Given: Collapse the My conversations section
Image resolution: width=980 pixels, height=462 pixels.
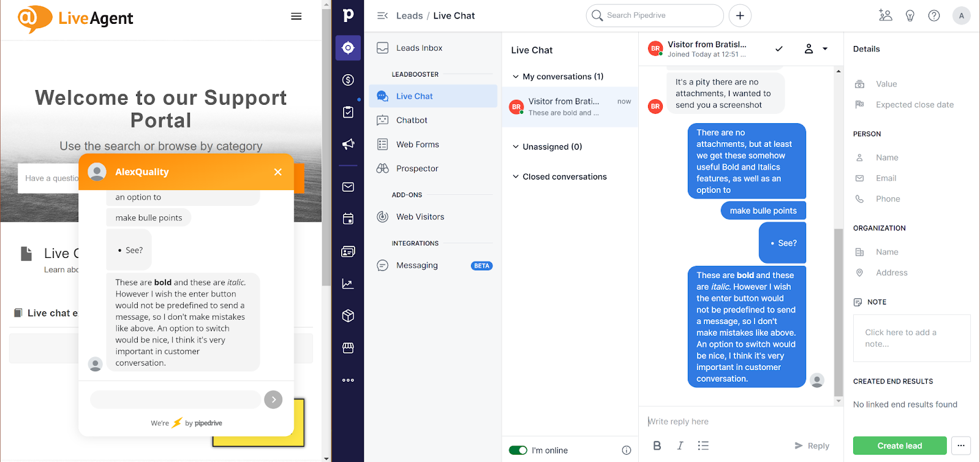Looking at the screenshot, I should coord(516,77).
